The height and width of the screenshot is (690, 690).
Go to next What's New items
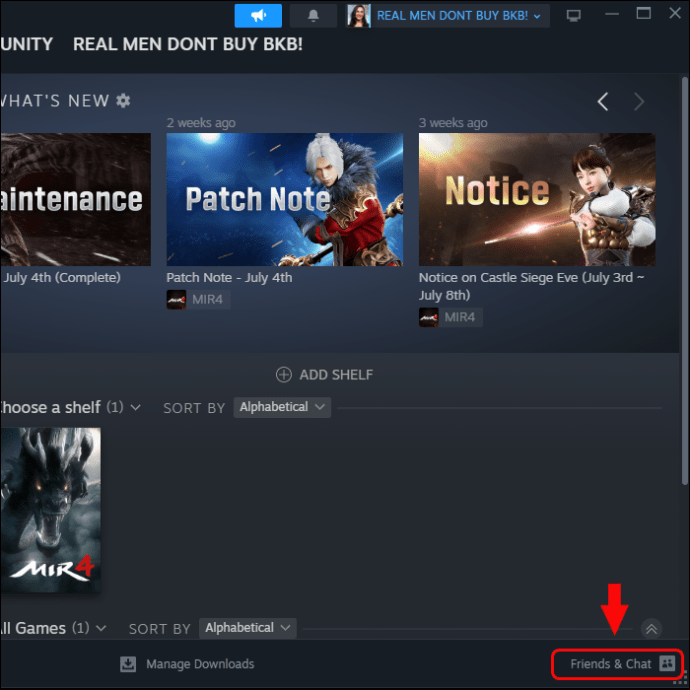click(639, 102)
